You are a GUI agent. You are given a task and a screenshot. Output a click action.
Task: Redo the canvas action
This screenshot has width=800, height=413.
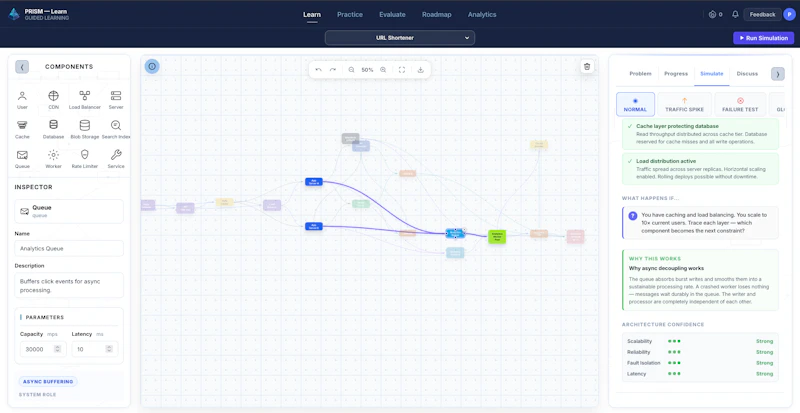(333, 70)
